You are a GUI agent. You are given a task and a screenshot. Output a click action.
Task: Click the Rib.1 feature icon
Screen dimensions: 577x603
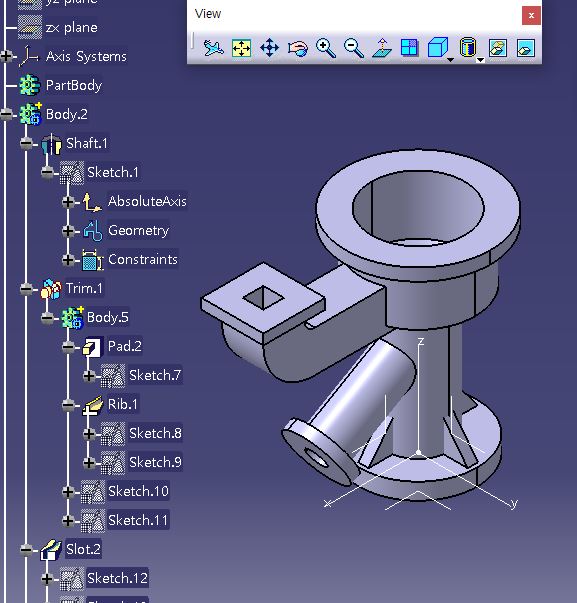93,405
